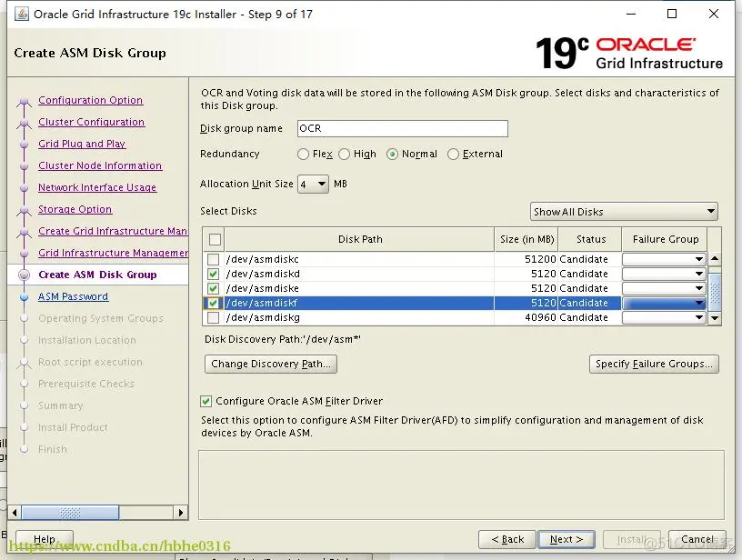The width and height of the screenshot is (742, 560).
Task: Go to ASM Password step
Action: tap(73, 296)
